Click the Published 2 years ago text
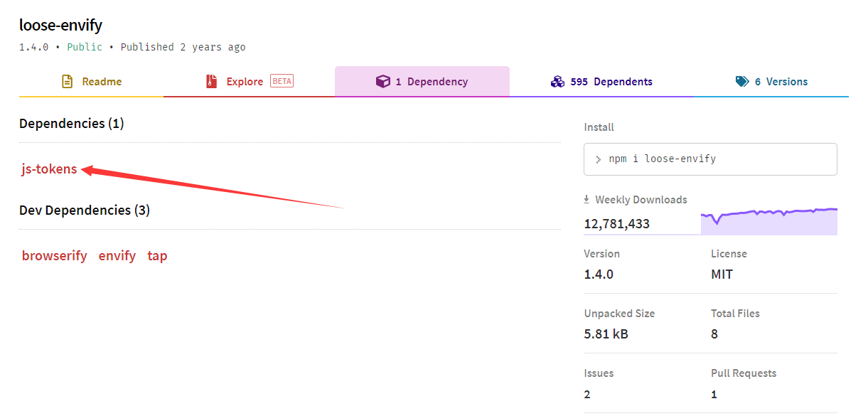 click(183, 47)
